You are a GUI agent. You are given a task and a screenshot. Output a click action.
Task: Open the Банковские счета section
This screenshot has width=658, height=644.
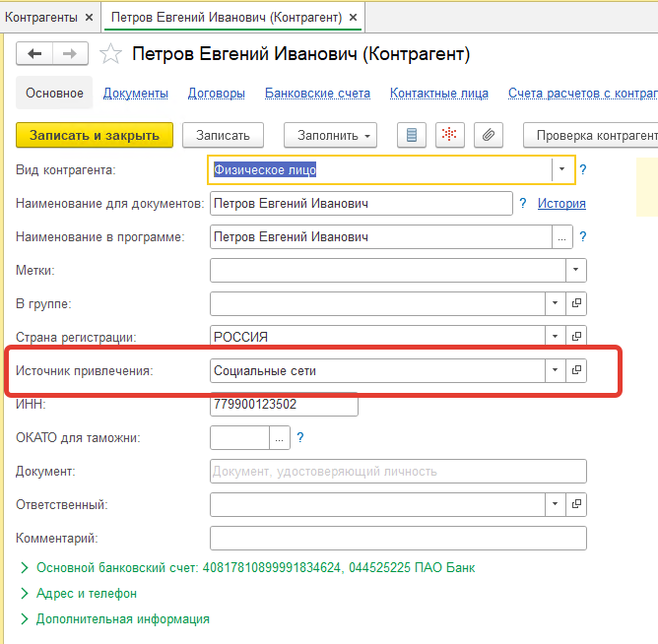pyautogui.click(x=317, y=94)
